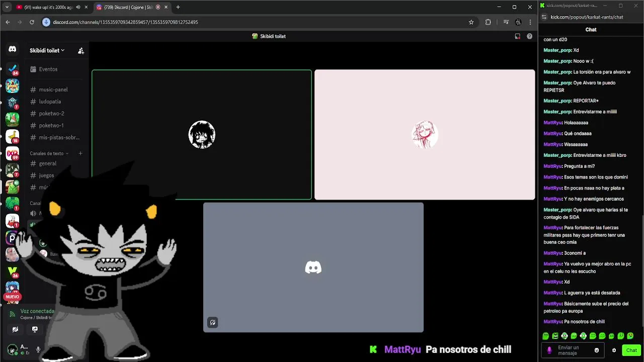Open the Eventos calendar entry

click(x=43, y=69)
